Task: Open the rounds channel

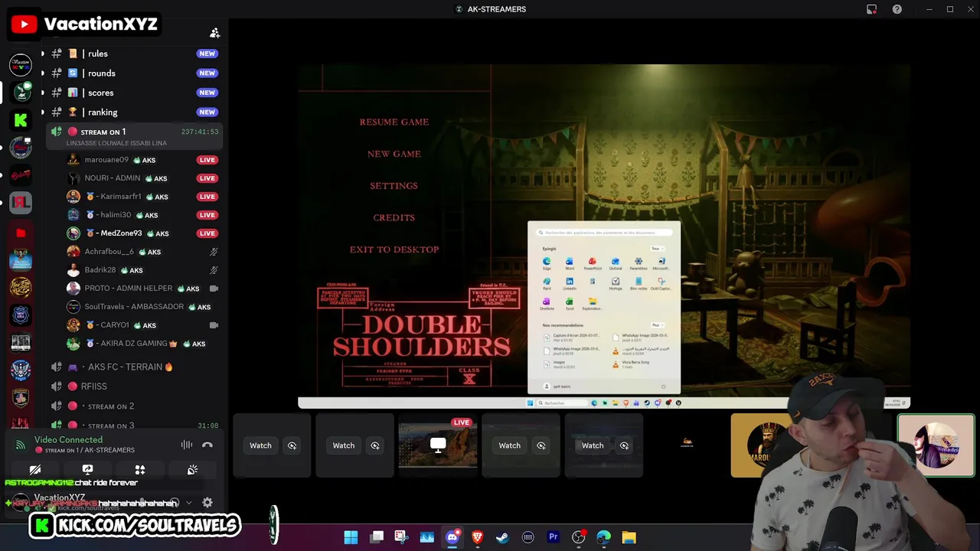Action: pos(134,73)
